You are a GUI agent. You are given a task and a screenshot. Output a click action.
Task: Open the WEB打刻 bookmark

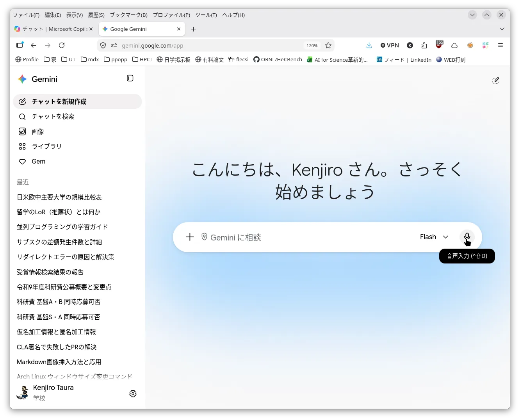(451, 60)
